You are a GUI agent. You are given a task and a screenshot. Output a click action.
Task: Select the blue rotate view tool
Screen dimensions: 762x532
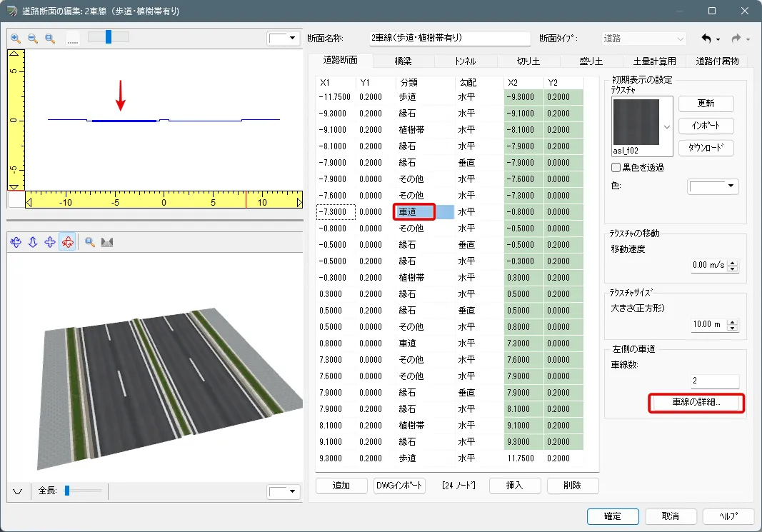coord(16,242)
